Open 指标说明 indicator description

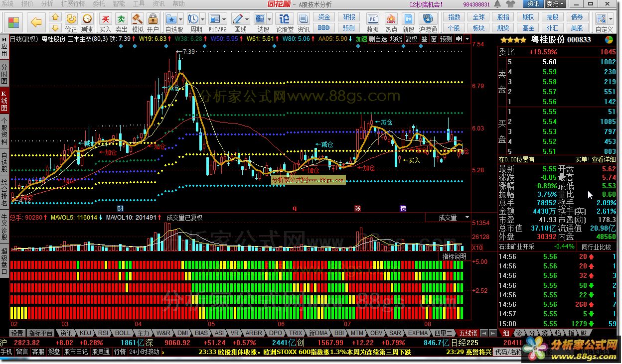tap(455, 256)
